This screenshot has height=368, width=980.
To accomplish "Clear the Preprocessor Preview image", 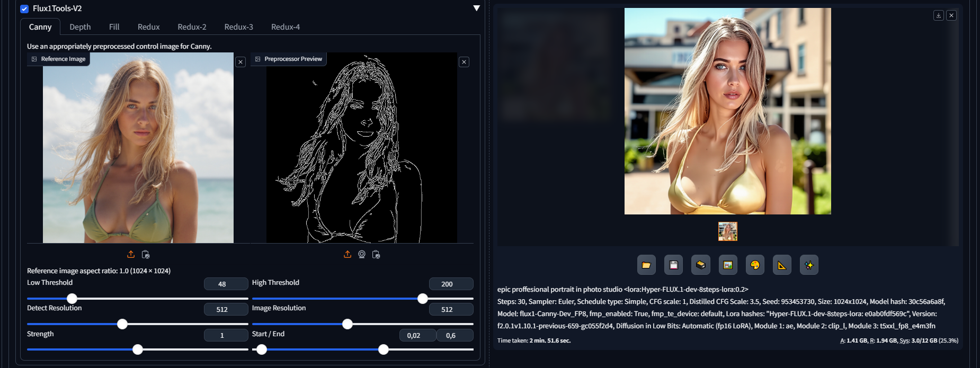I will tap(464, 62).
